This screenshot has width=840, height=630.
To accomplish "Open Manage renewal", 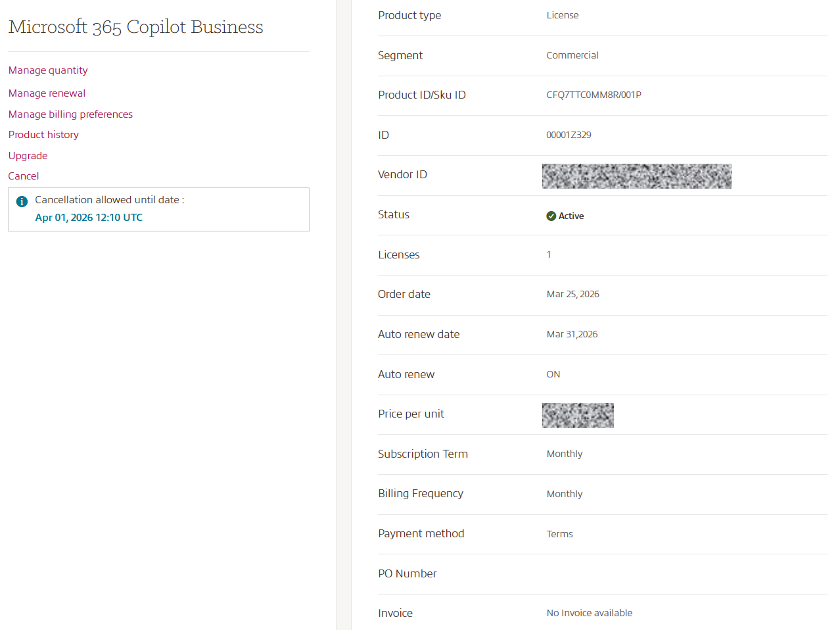I will pos(47,93).
